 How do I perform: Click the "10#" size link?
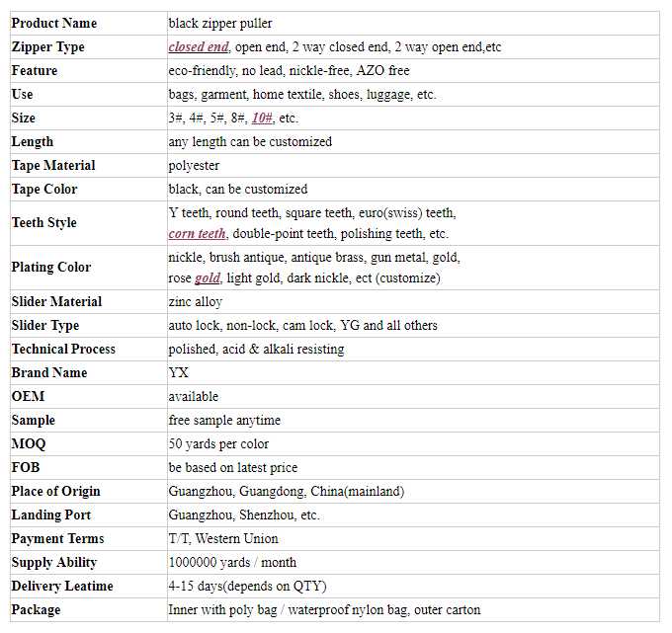click(262, 119)
